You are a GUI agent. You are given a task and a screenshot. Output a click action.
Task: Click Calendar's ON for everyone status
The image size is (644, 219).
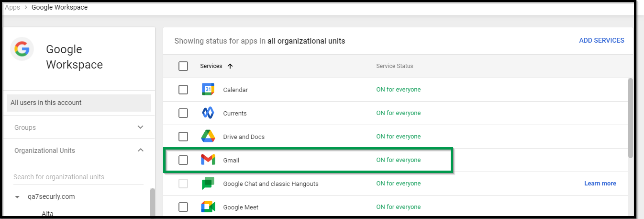click(x=399, y=90)
